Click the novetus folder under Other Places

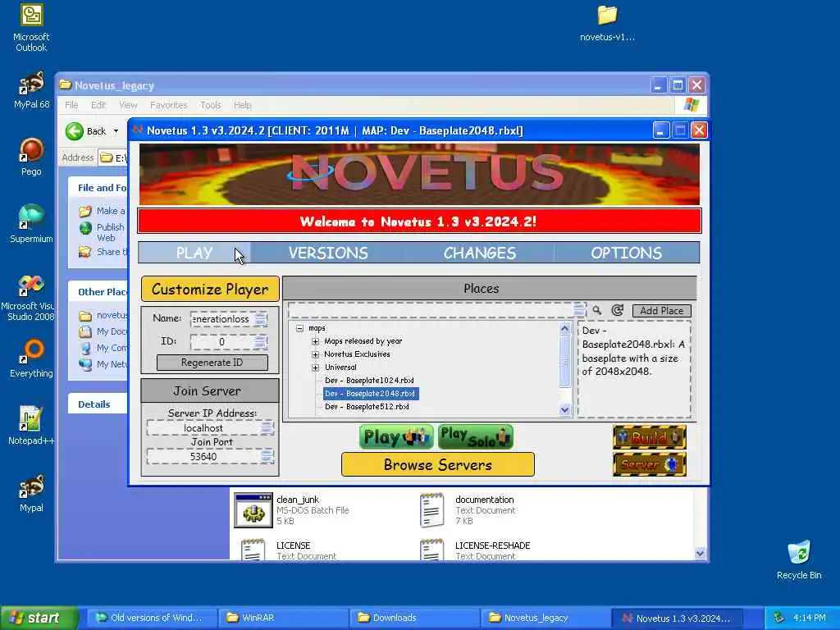click(x=85, y=316)
